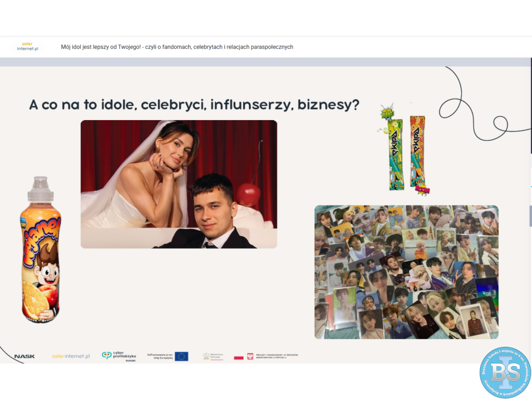Click the heading "A co na to idole"
The width and height of the screenshot is (532, 399).
[194, 105]
